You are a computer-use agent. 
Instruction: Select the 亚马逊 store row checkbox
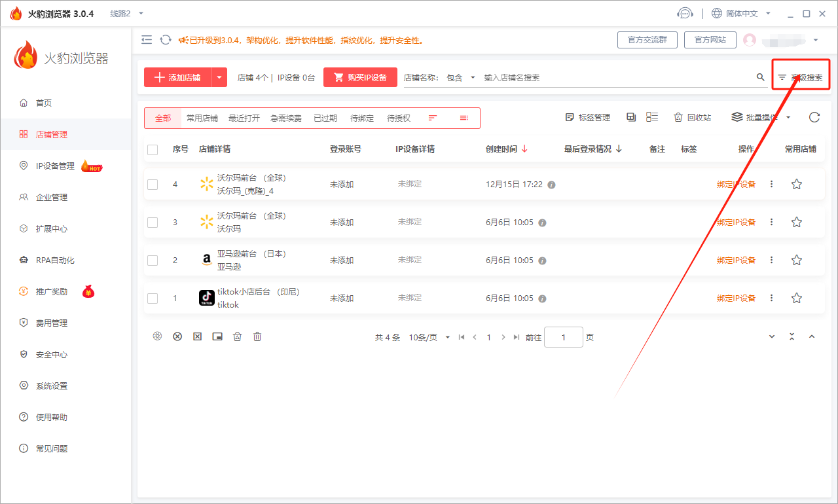[153, 261]
